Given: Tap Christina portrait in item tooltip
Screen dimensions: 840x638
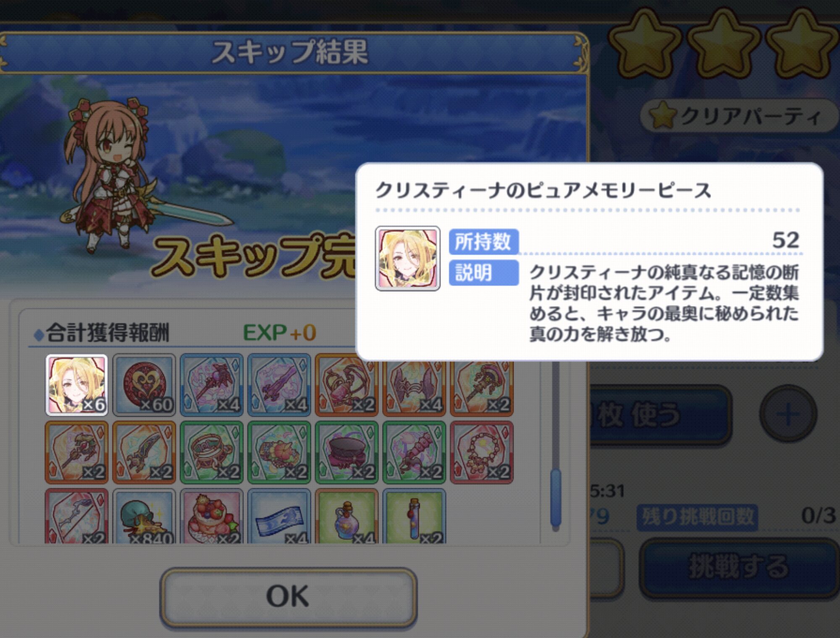Looking at the screenshot, I should pyautogui.click(x=407, y=258).
